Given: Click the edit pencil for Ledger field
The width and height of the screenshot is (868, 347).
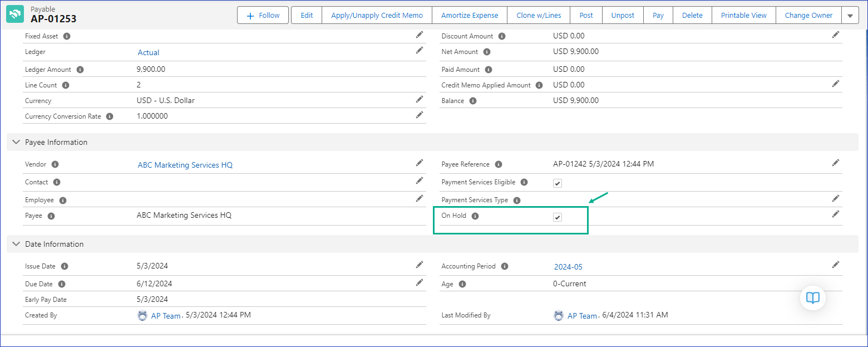Looking at the screenshot, I should coord(419,50).
